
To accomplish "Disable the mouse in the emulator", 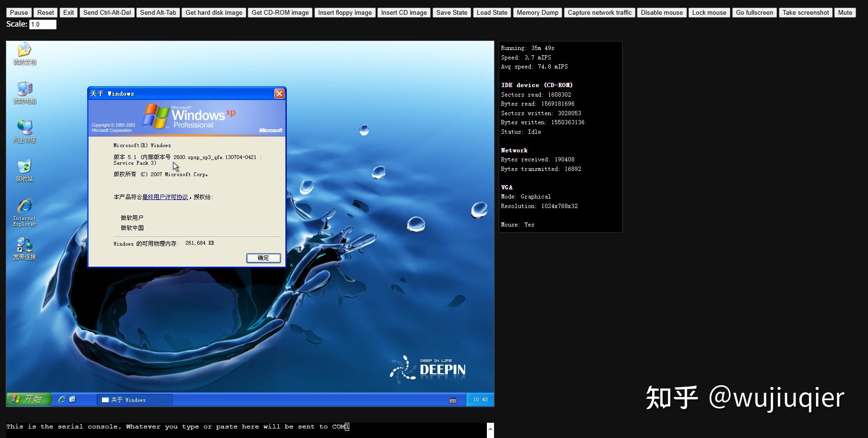I will coord(661,12).
